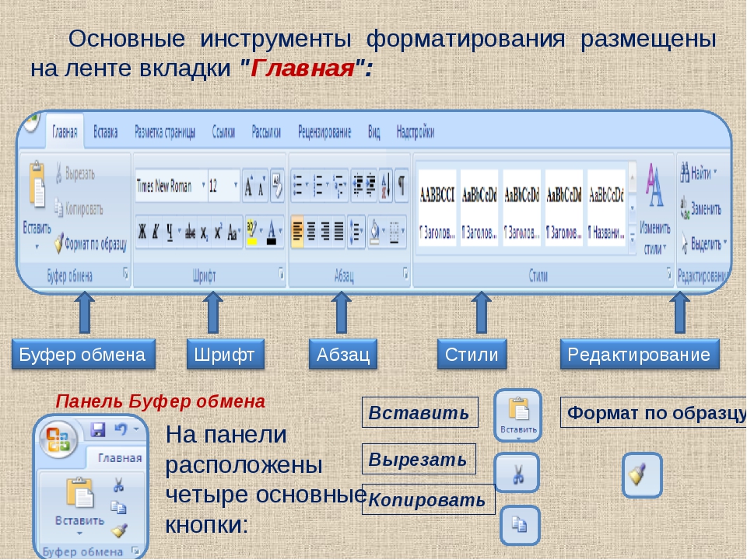Click the Формат по образцу button in the ribbon

pyautogui.click(x=90, y=244)
